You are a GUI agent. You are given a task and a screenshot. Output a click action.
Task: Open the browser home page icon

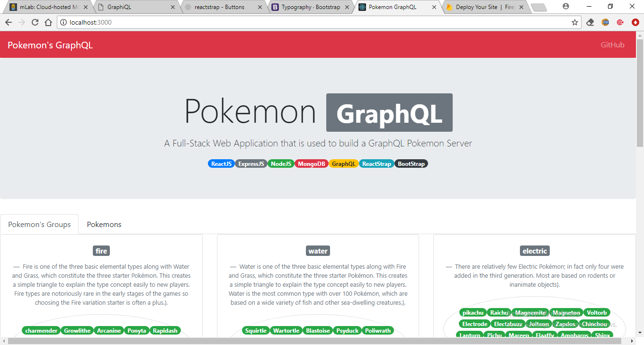[48, 22]
